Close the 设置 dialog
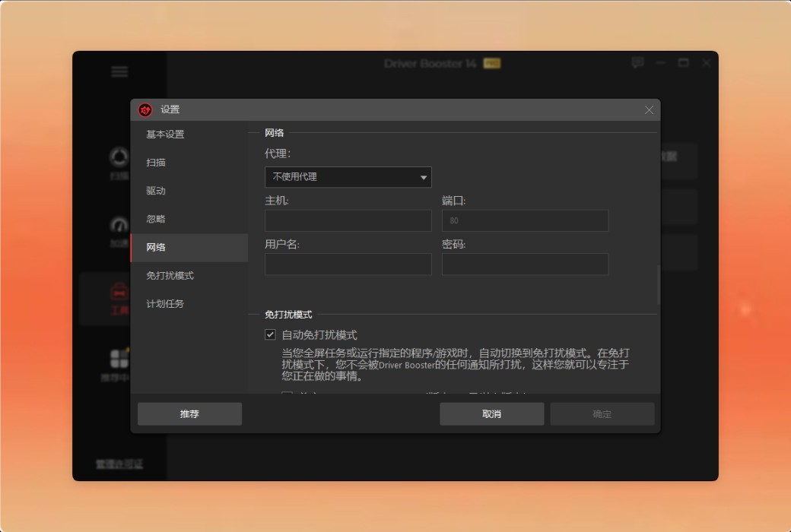791x532 pixels. (x=649, y=110)
